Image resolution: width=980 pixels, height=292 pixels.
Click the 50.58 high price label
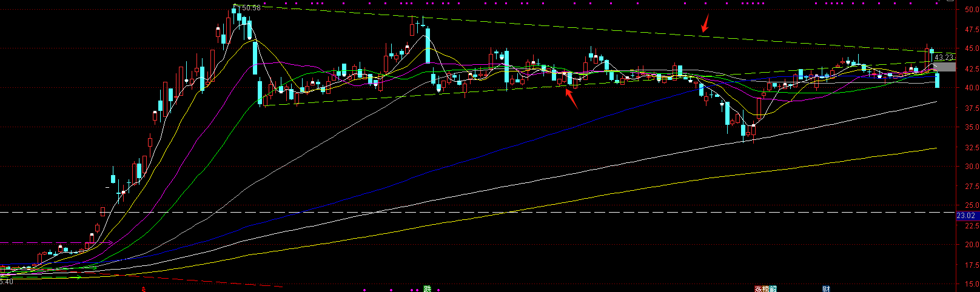coord(250,7)
